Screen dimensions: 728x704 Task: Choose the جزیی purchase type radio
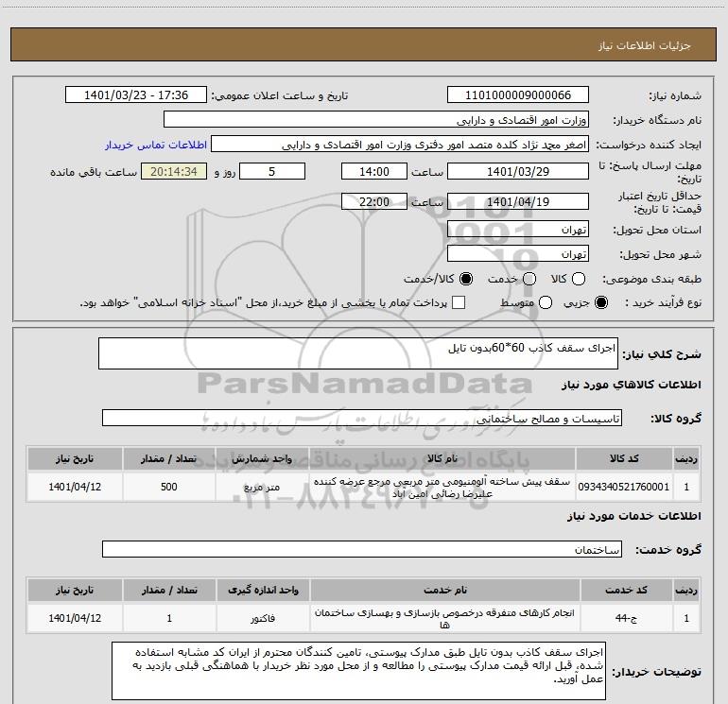coord(600,302)
